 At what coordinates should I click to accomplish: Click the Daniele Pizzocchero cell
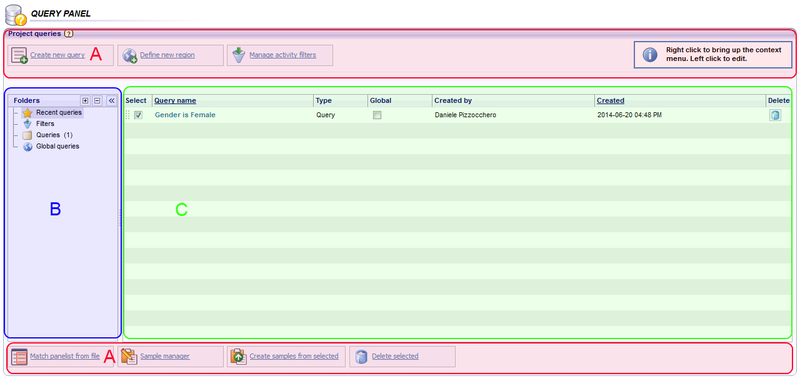[x=465, y=115]
